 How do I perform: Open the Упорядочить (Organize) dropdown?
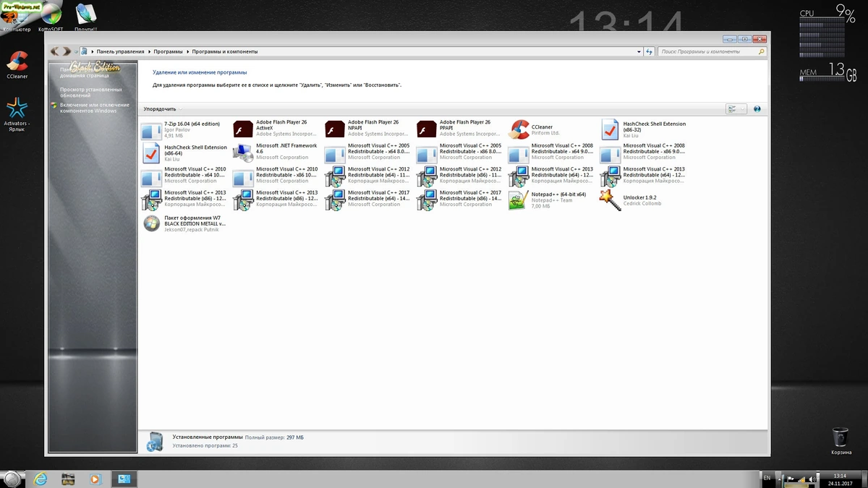pyautogui.click(x=161, y=109)
